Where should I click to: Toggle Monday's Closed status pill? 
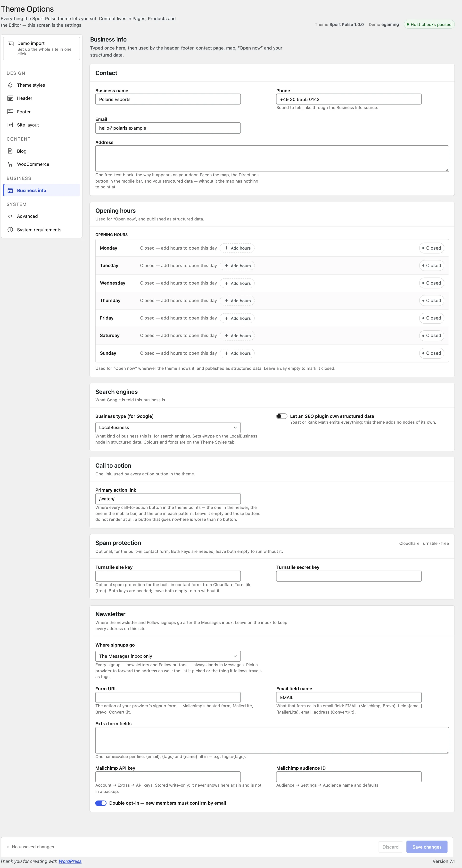point(431,248)
